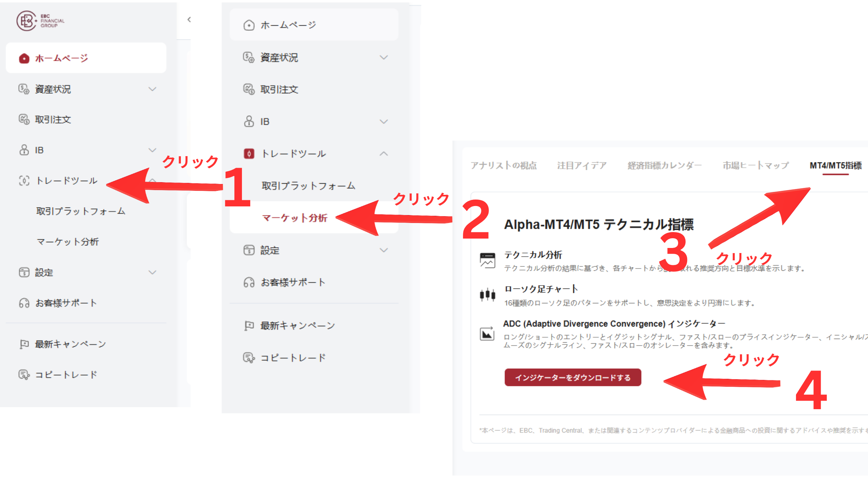868x484 pixels.
Task: Select ホームページ label in left sidebar
Action: point(61,58)
